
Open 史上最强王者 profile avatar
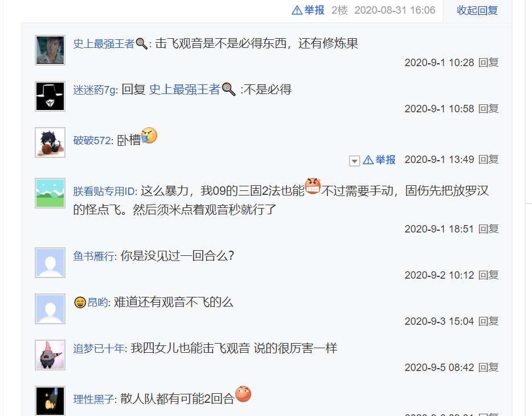coord(50,50)
